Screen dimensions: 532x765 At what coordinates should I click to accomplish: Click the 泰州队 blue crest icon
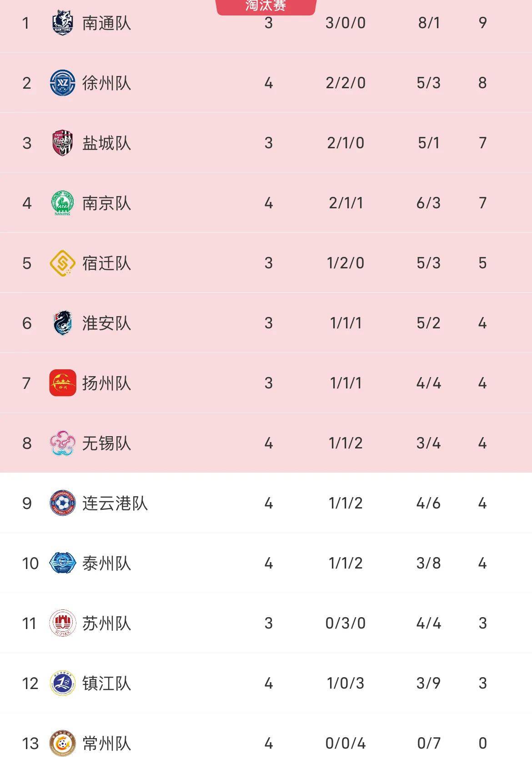(62, 563)
